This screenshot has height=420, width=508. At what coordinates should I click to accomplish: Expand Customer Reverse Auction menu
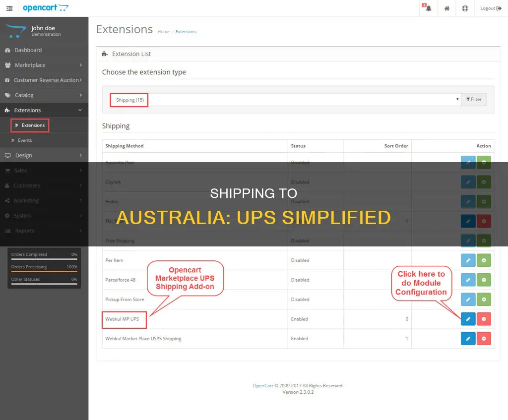44,80
